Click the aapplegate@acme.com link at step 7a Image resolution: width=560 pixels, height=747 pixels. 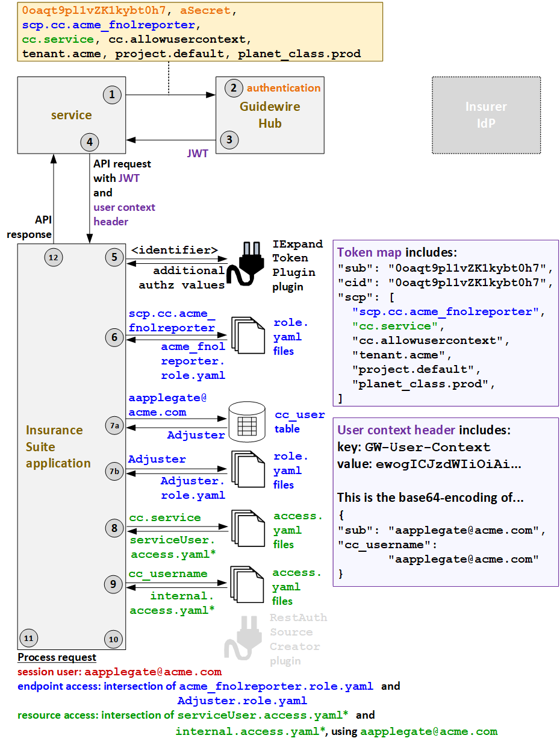[x=158, y=404]
